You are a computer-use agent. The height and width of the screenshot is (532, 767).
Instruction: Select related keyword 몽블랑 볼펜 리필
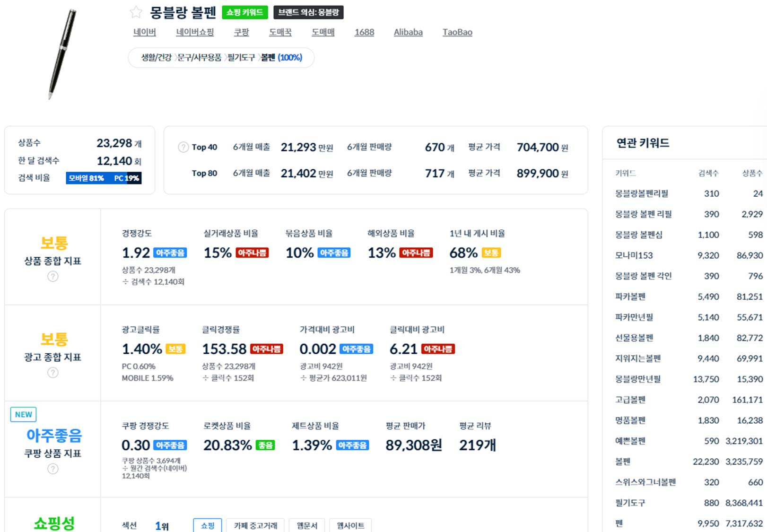tap(644, 214)
